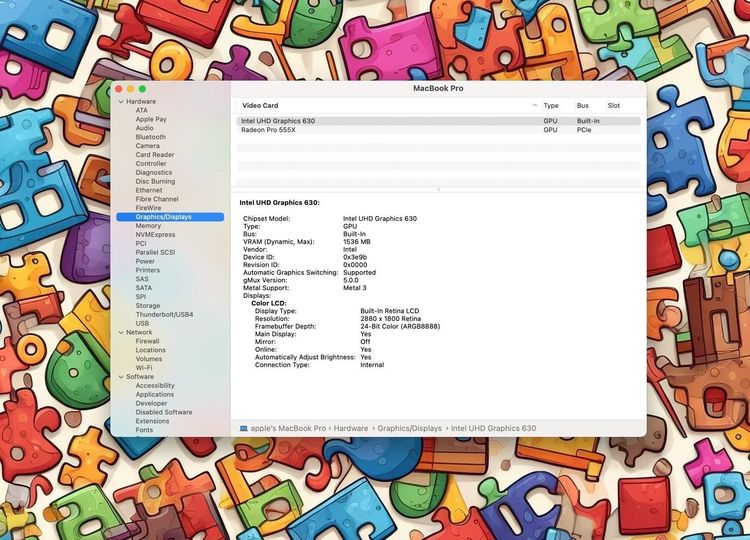This screenshot has width=750, height=540.
Task: Select Developer under Software
Action: pyautogui.click(x=151, y=404)
